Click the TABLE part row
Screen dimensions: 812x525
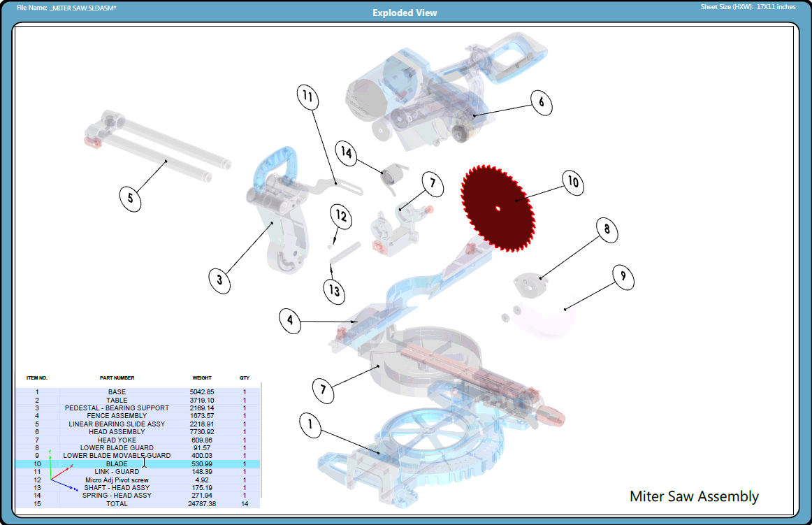pos(138,400)
